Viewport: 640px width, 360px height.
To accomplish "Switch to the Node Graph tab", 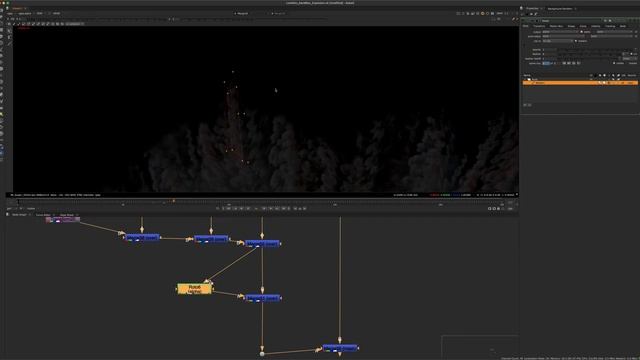I will (19, 215).
